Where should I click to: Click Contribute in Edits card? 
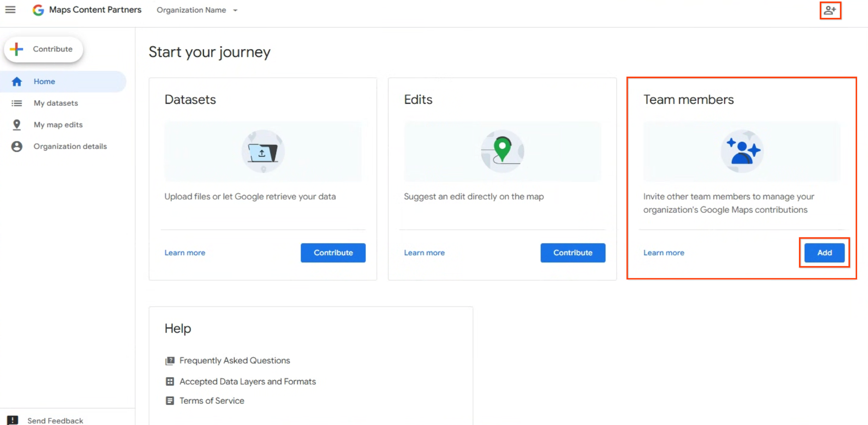coord(573,253)
